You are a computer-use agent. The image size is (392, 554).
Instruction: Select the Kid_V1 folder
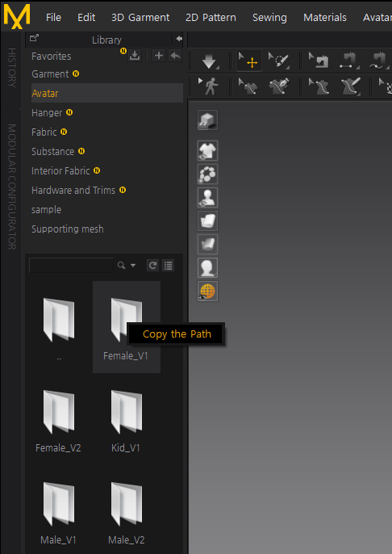(127, 419)
